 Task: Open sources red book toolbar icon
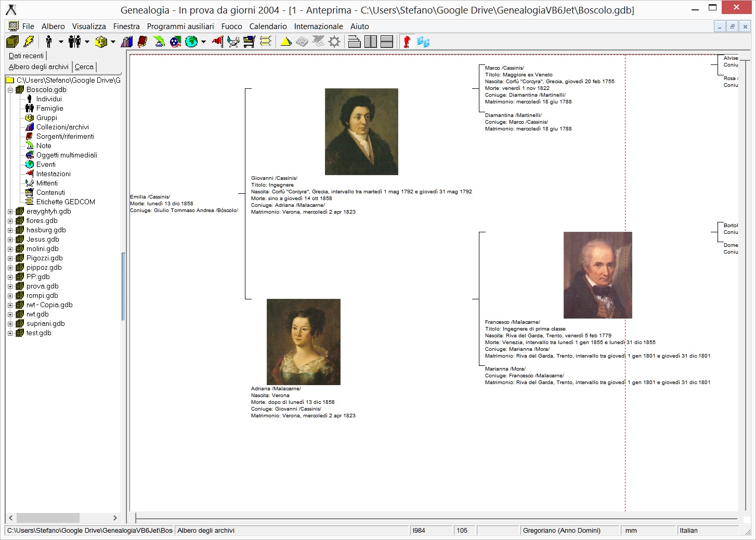click(142, 42)
